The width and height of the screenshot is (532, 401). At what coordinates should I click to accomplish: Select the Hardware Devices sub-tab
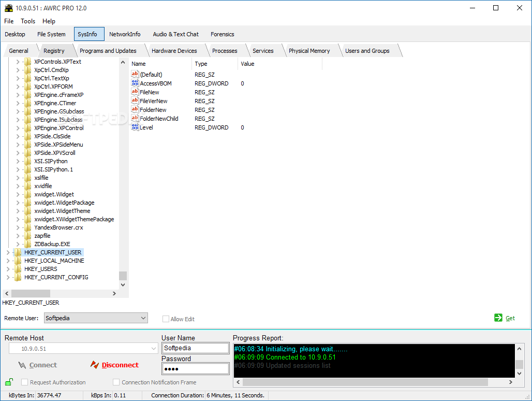[x=174, y=51]
